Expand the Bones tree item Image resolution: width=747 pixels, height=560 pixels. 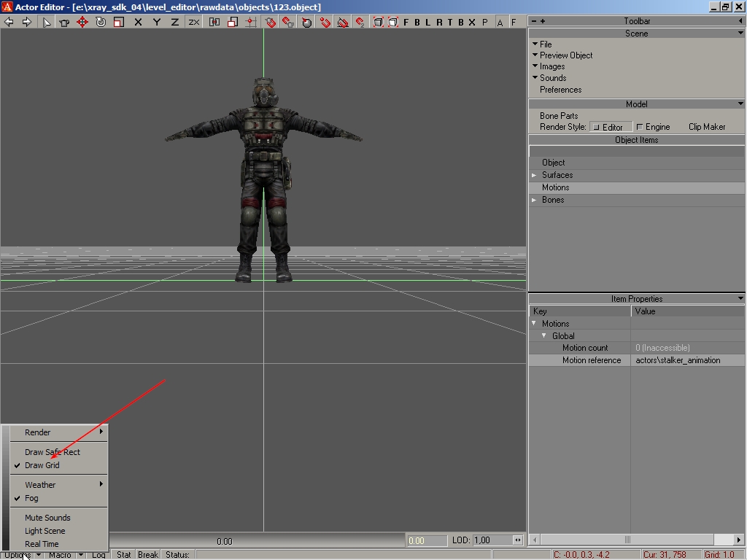[534, 200]
